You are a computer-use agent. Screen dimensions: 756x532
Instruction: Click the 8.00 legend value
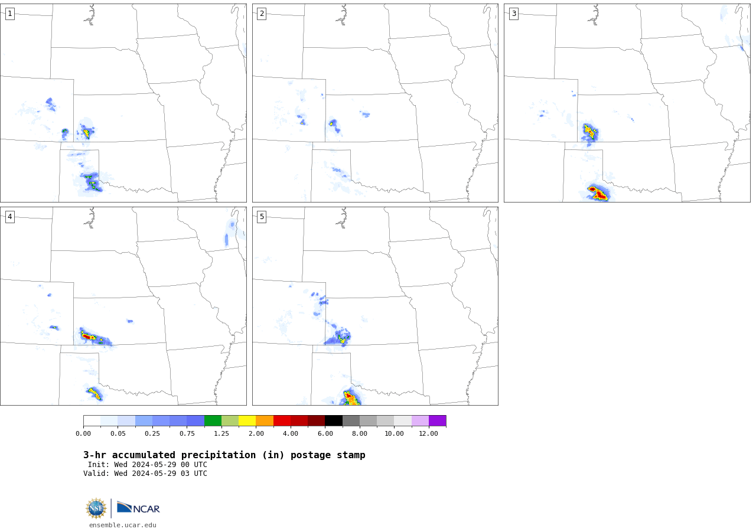point(360,433)
